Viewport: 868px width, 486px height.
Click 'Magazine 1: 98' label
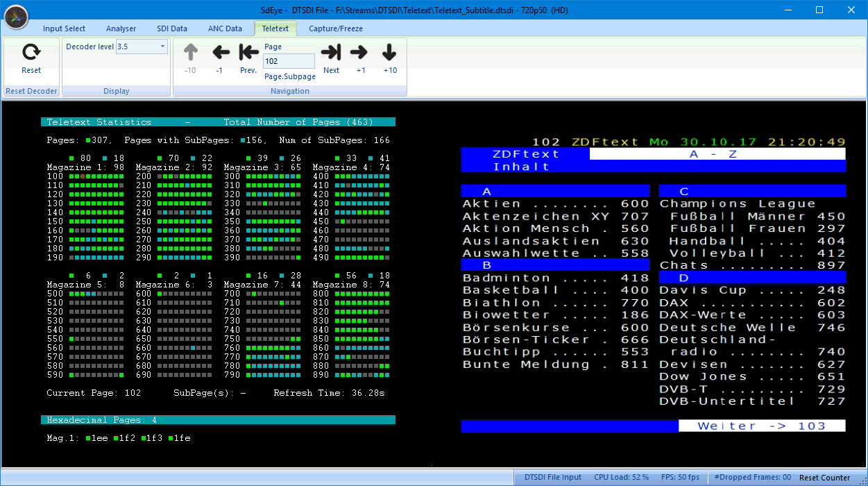85,167
